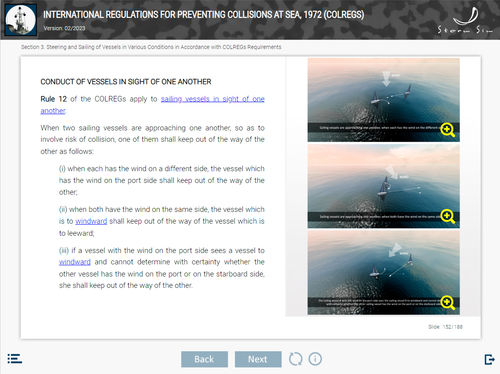Enlarge the first image with its magnifier icon
Screen dimensions: 500x374
447,130
